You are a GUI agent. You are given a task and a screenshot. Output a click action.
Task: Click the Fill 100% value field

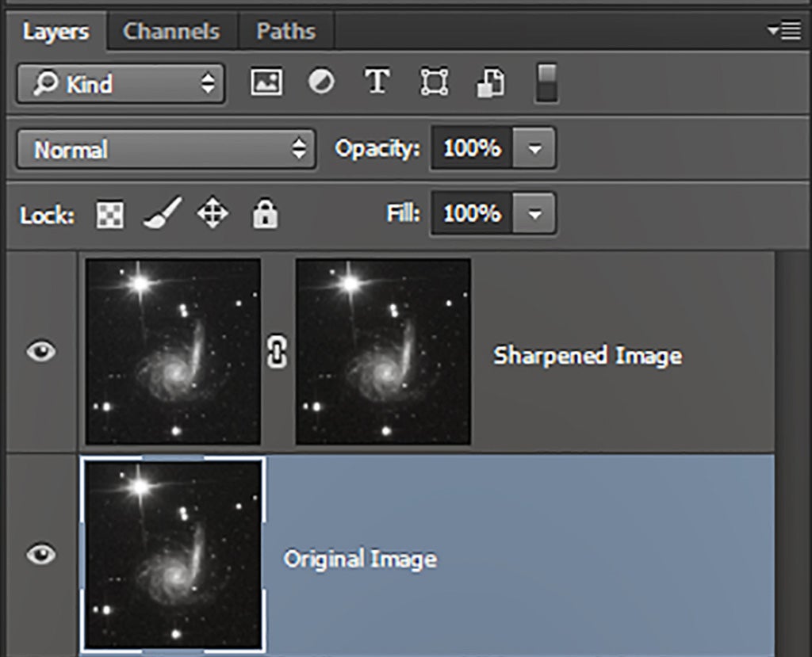tap(473, 213)
